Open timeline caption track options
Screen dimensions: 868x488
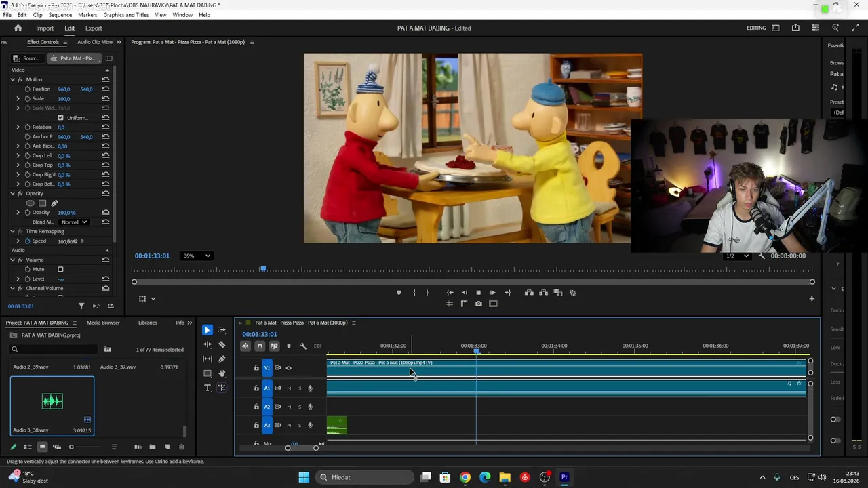(317, 346)
